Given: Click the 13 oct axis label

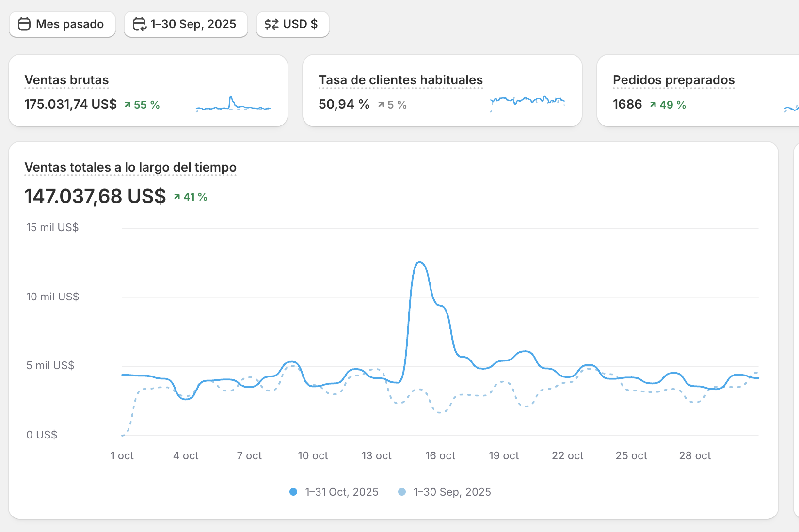Looking at the screenshot, I should (377, 455).
